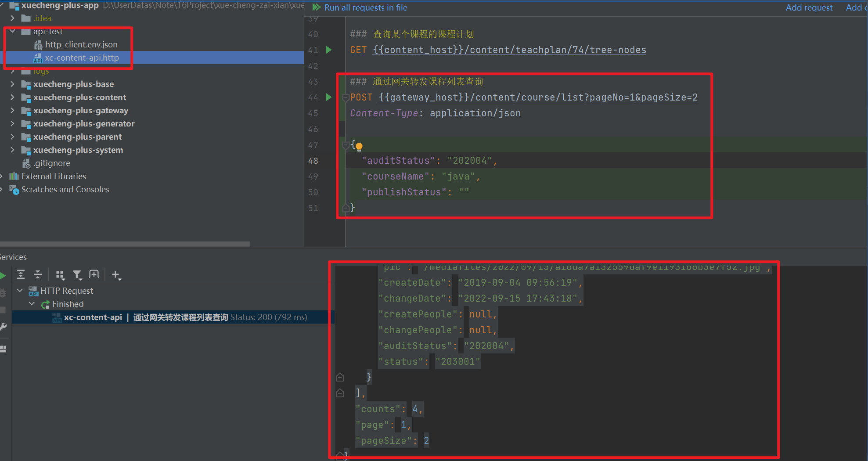Toggle the fold handle on line 47 opening brace
This screenshot has width=868, height=461.
(346, 145)
